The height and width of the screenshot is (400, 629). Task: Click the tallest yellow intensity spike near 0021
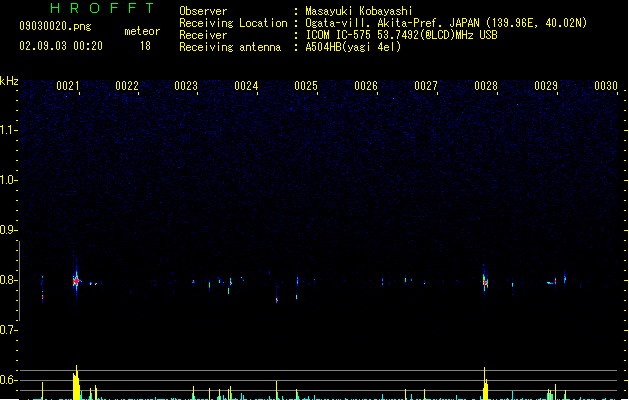point(76,382)
